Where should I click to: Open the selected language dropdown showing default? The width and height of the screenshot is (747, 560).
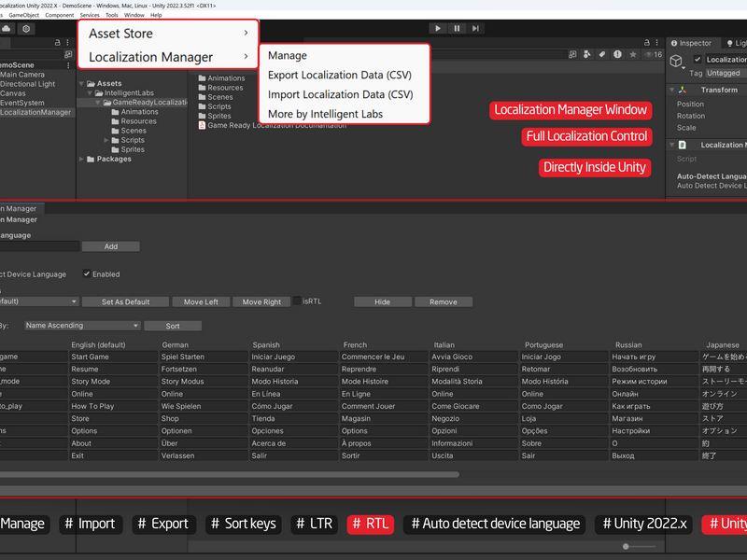point(39,301)
